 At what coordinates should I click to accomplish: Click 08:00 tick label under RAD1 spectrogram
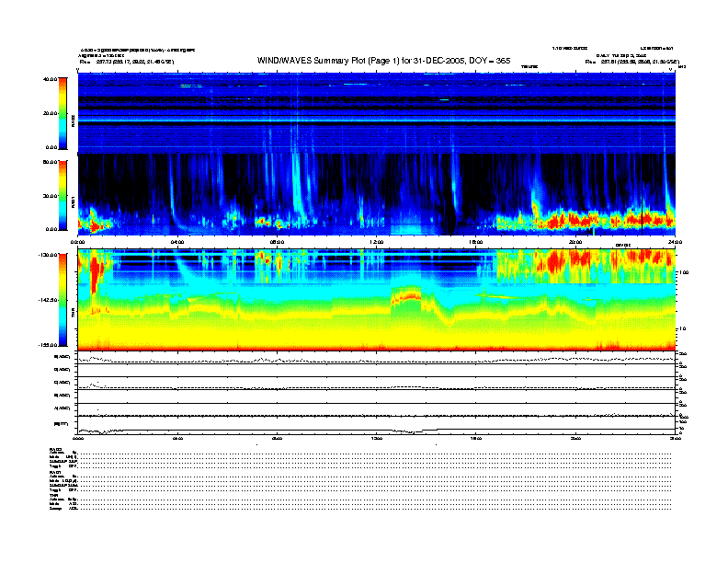[x=277, y=242]
